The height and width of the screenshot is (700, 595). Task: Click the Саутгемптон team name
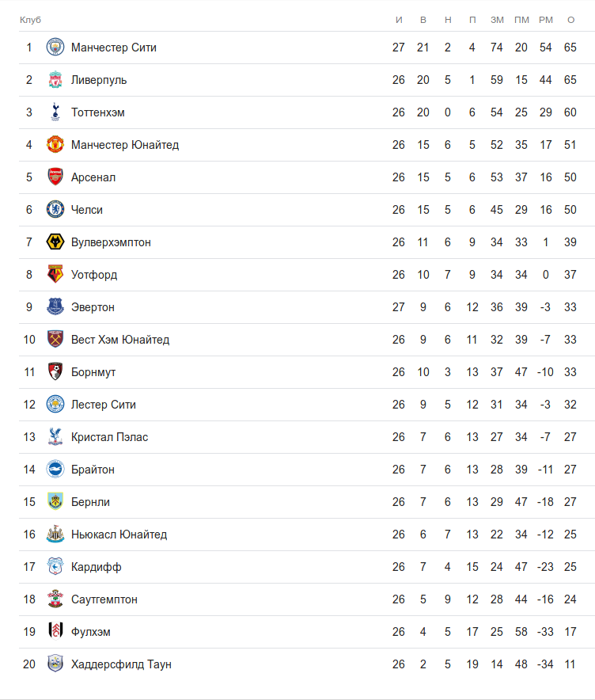[x=104, y=599]
